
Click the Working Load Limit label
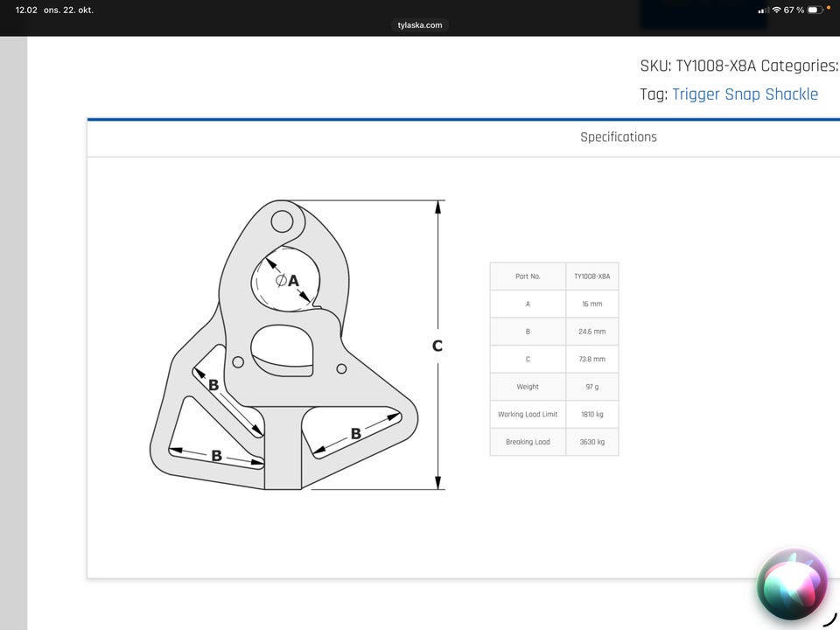coord(528,414)
